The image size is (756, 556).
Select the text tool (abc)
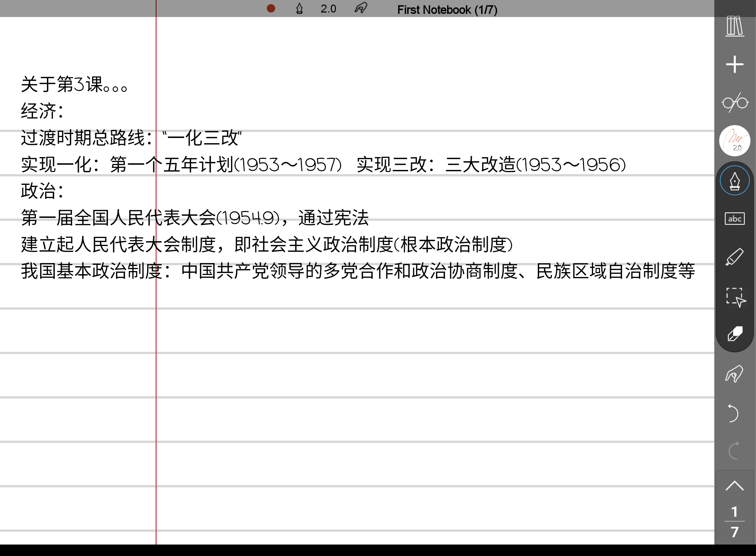point(734,219)
